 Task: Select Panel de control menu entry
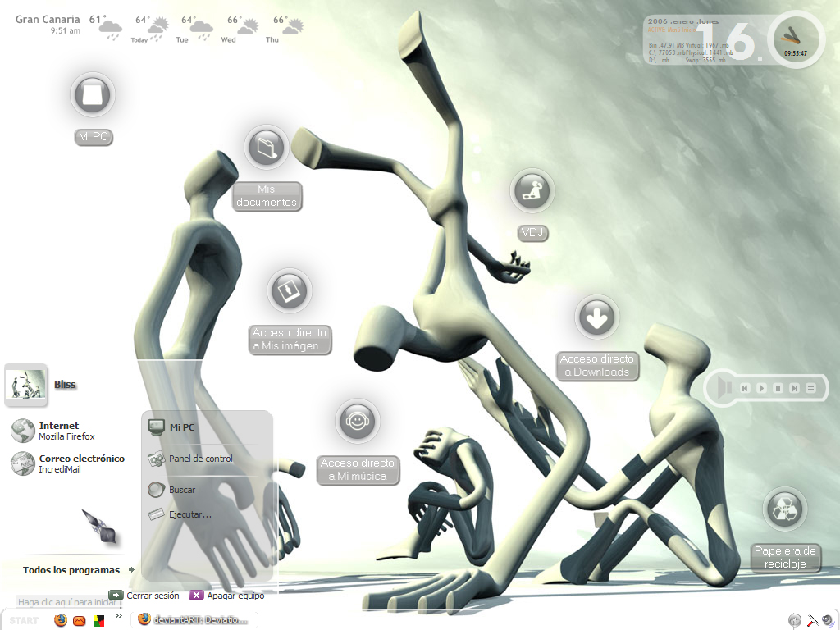(x=201, y=459)
